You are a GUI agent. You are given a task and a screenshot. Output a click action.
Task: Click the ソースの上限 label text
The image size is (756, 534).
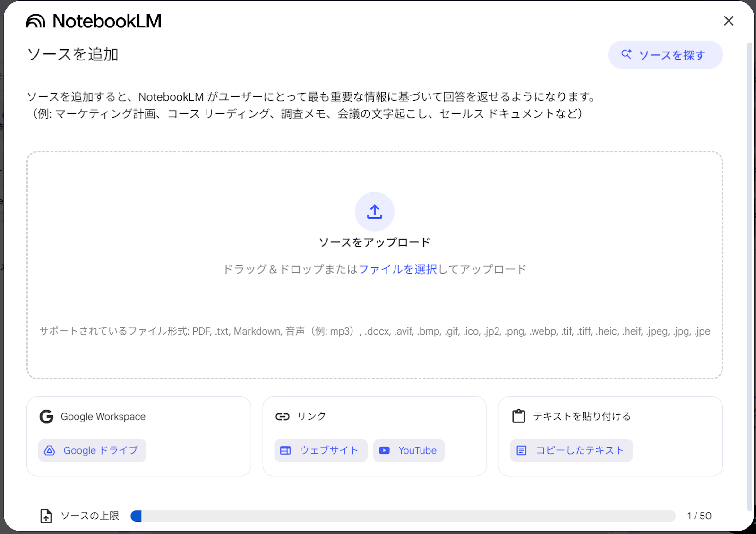(x=90, y=516)
